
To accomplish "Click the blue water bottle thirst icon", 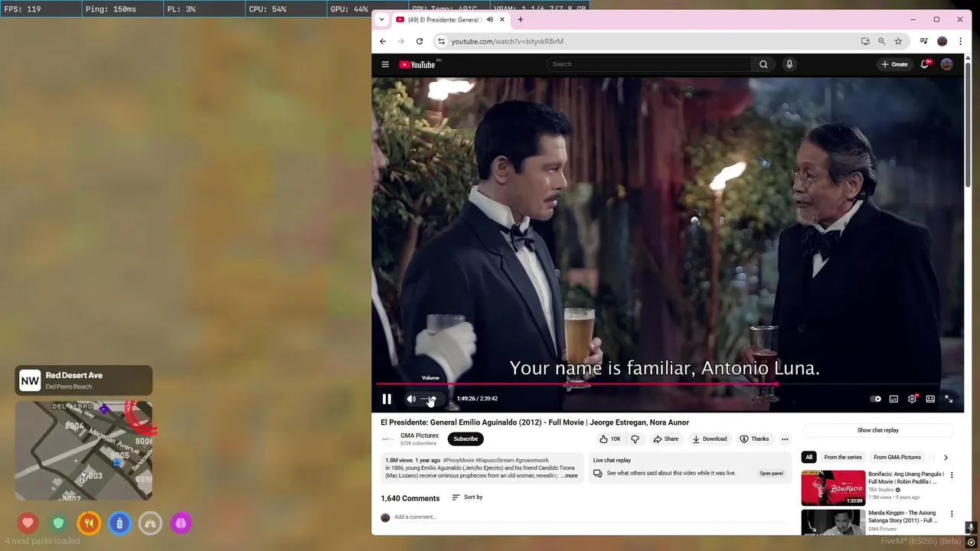I will point(119,523).
